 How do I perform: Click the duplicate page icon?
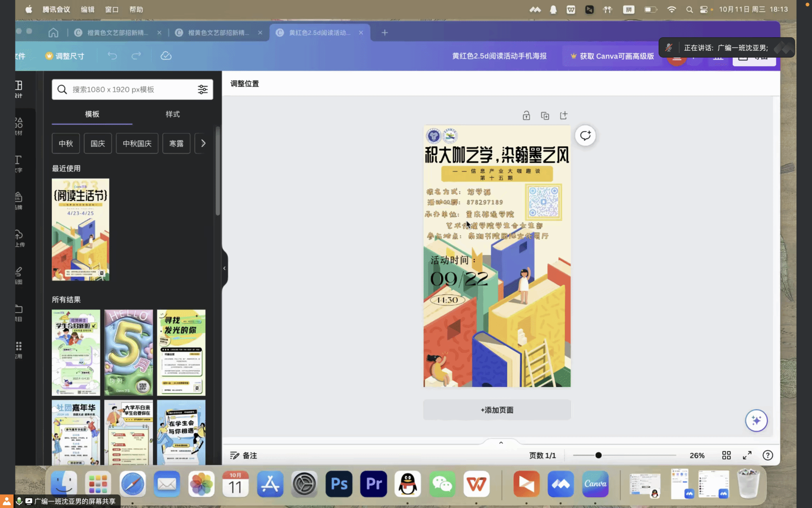tap(545, 115)
